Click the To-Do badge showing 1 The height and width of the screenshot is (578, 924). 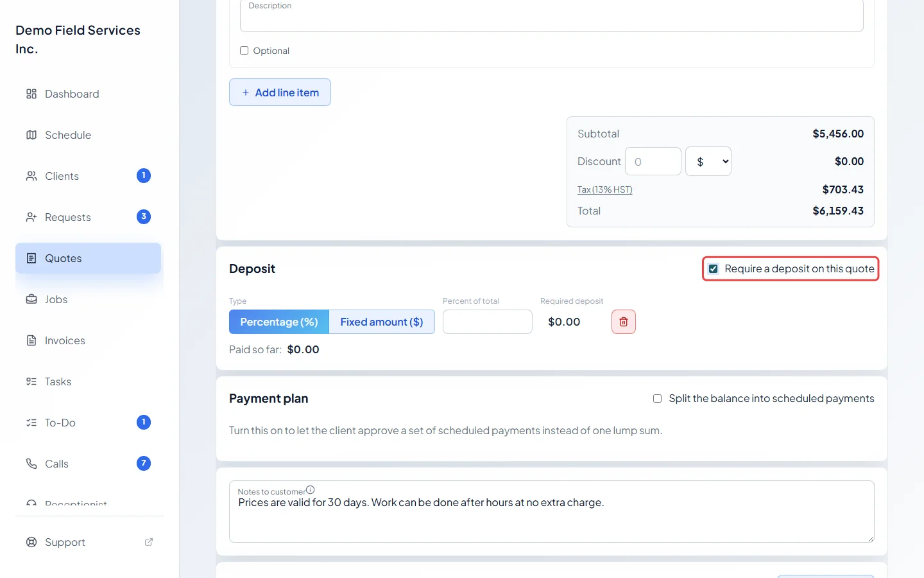coord(144,422)
